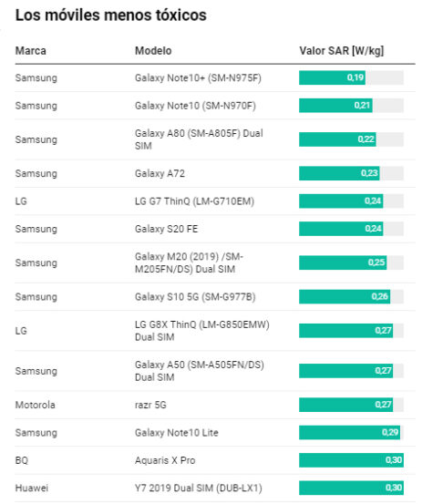443x504 pixels.
Task: Click the Los móviles menos tóxicos title
Action: [111, 15]
